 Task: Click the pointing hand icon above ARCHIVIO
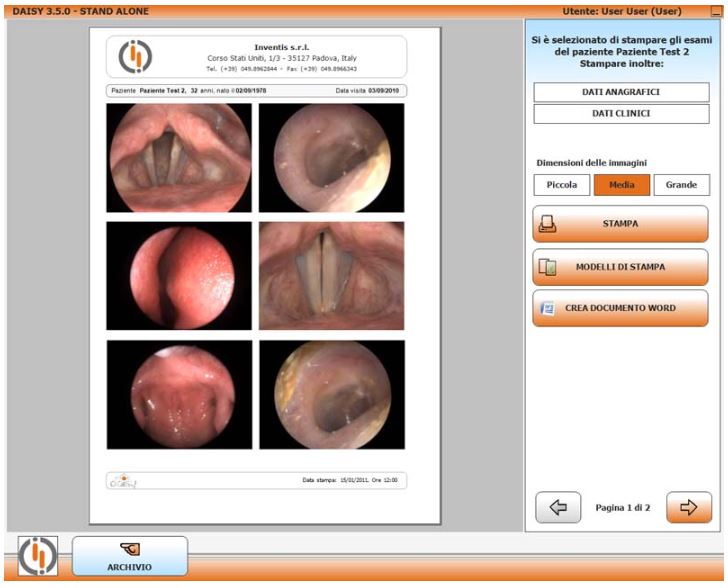tap(128, 549)
